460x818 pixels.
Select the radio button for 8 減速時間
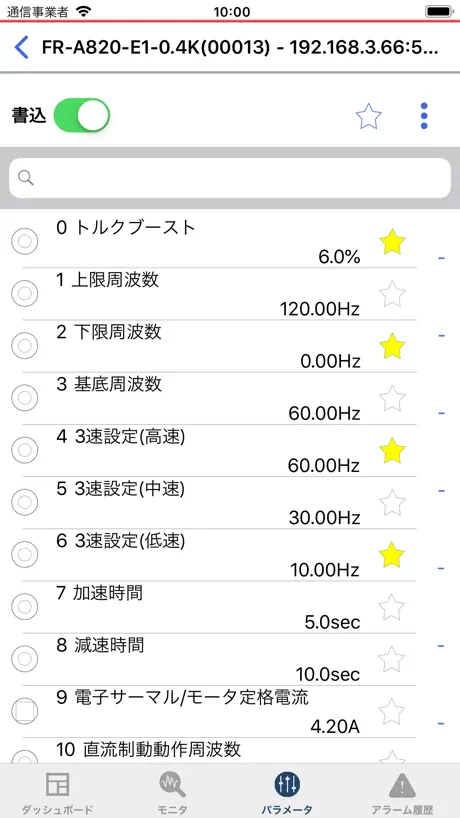click(25, 659)
